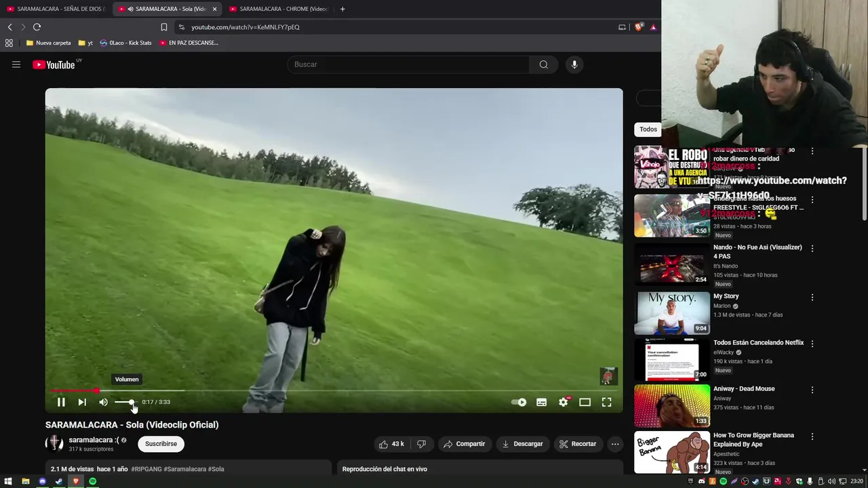868x488 pixels.
Task: Click the Recortar clip button
Action: coord(578,444)
